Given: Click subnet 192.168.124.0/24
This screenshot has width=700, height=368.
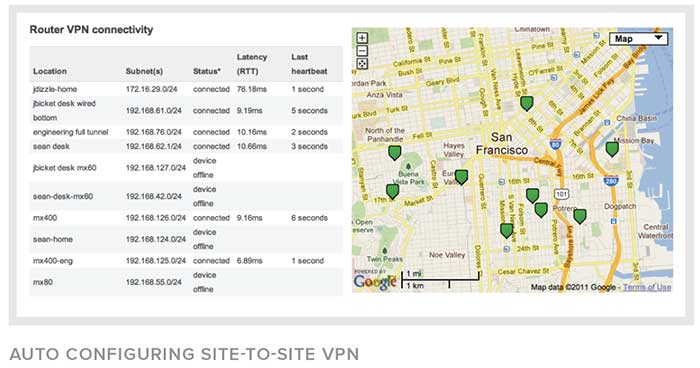Looking at the screenshot, I should pyautogui.click(x=156, y=239).
